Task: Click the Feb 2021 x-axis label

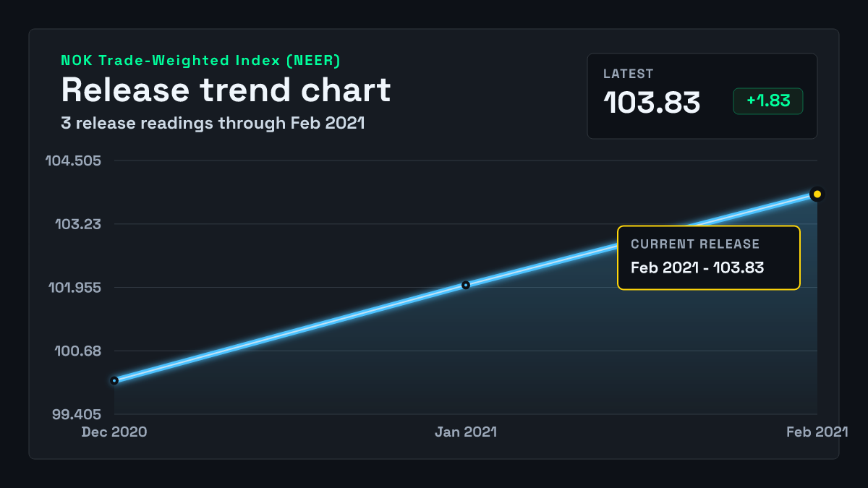Action: coord(817,432)
